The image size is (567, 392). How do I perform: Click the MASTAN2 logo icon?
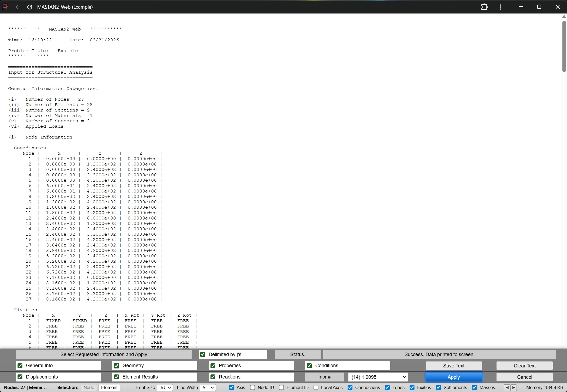click(5, 7)
